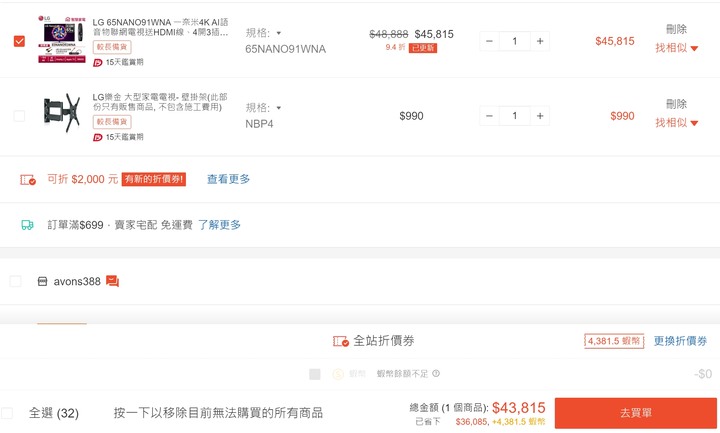720x433 pixels.
Task: Open the LG 65NANO91WNA TV product thumbnail
Action: coord(62,39)
